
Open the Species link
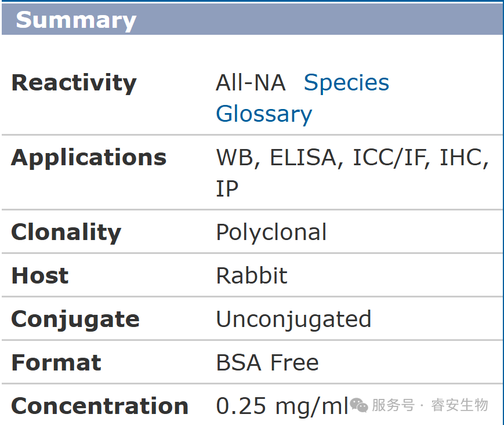(x=346, y=83)
